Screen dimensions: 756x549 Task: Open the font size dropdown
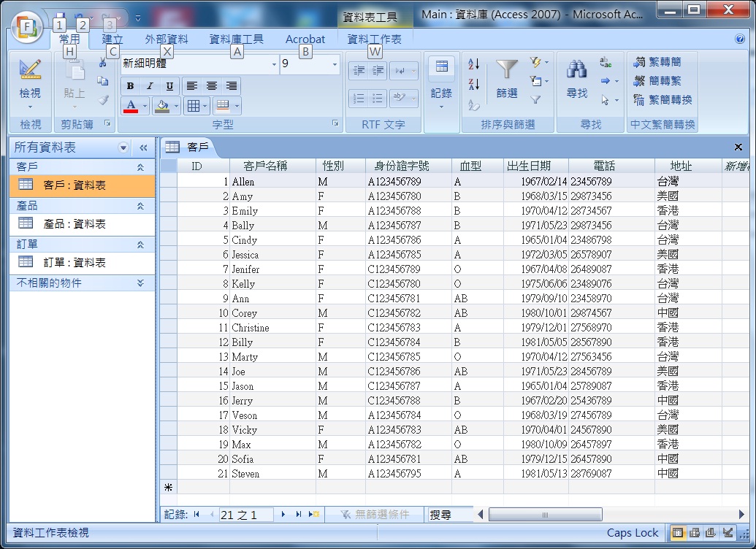[x=335, y=64]
